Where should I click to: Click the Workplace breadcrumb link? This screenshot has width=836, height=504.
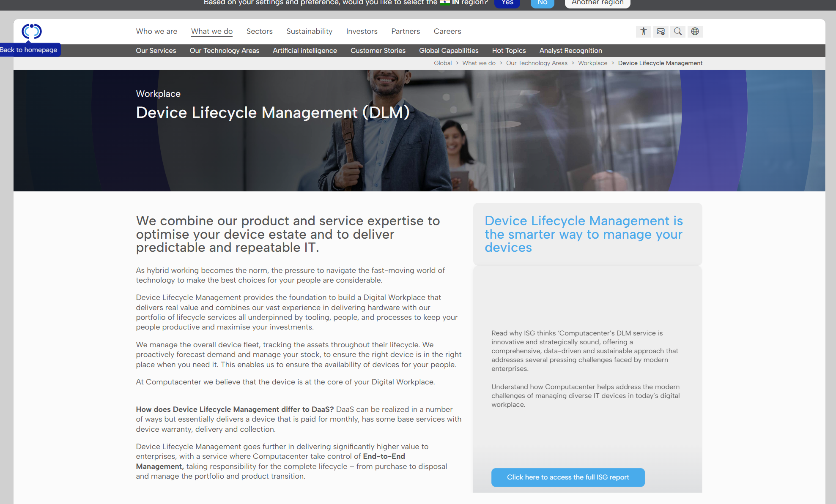pos(593,63)
